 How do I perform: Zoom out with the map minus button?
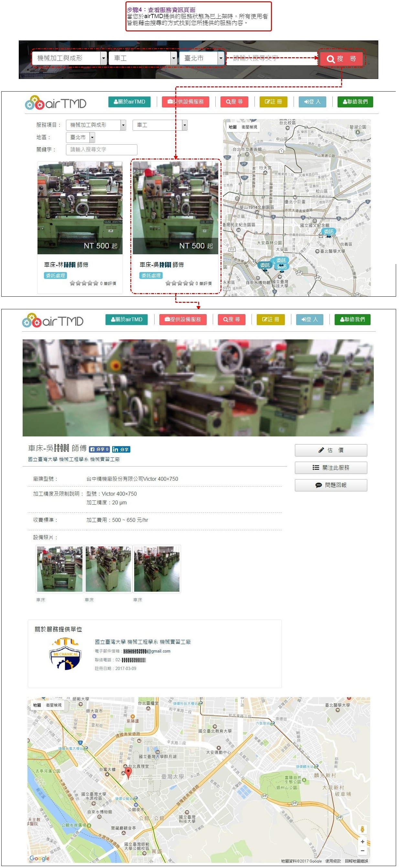362,850
